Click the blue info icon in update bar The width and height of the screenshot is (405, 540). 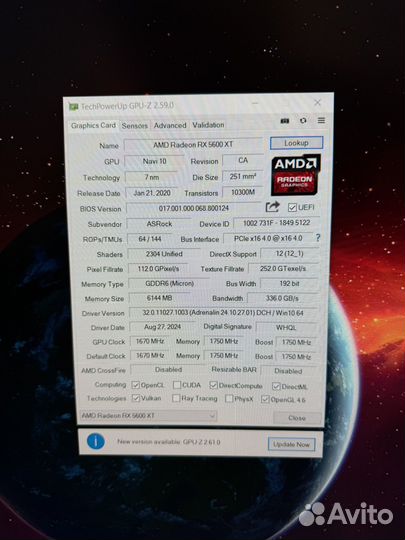point(96,442)
